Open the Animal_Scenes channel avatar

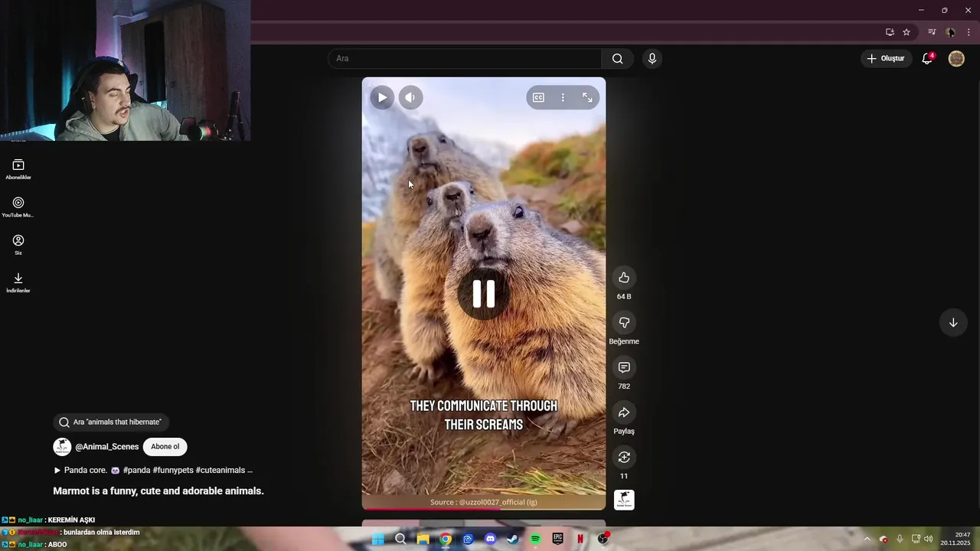(62, 447)
